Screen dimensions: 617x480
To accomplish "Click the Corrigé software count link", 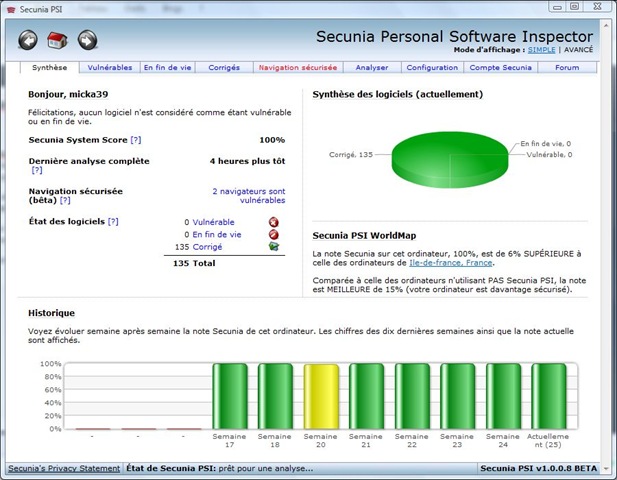I will (207, 247).
